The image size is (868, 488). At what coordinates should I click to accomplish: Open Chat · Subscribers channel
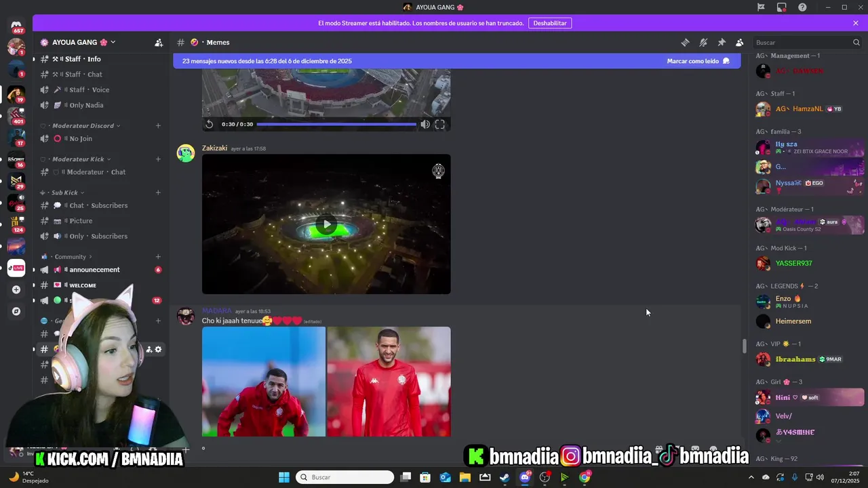pos(102,205)
